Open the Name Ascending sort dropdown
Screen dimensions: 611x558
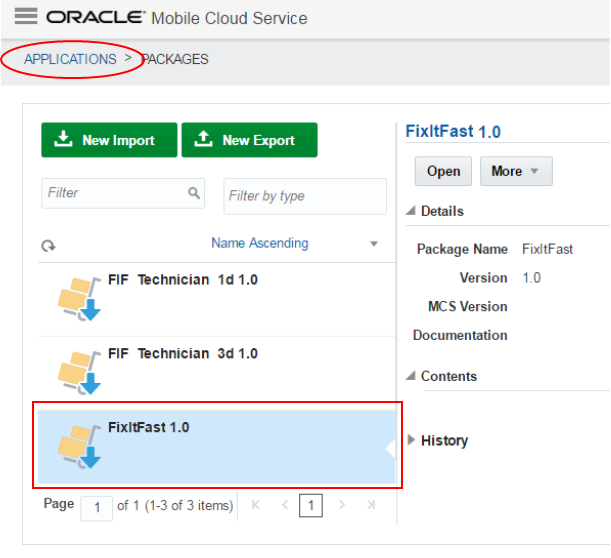tap(294, 243)
